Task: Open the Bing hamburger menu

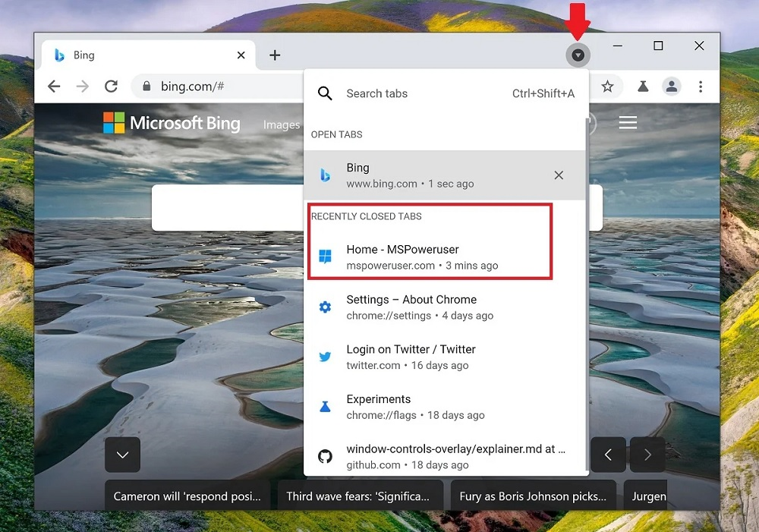Action: click(x=628, y=123)
